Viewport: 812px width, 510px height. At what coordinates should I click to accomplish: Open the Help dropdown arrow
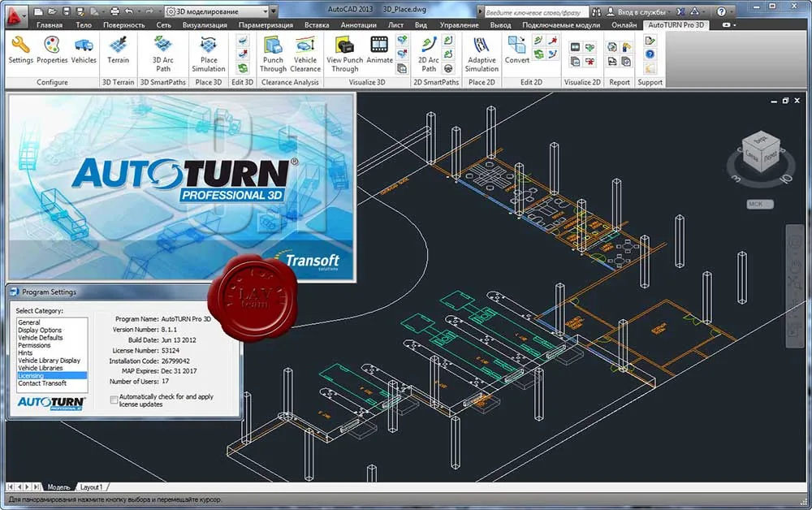pyautogui.click(x=732, y=11)
